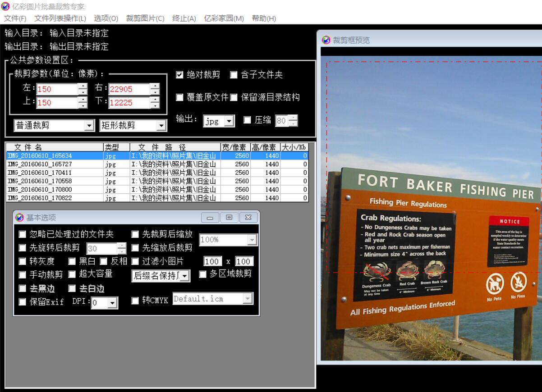542x392 pixels.
Task: Click the 亿彩 app icon in title bar
Action: click(x=5, y=6)
